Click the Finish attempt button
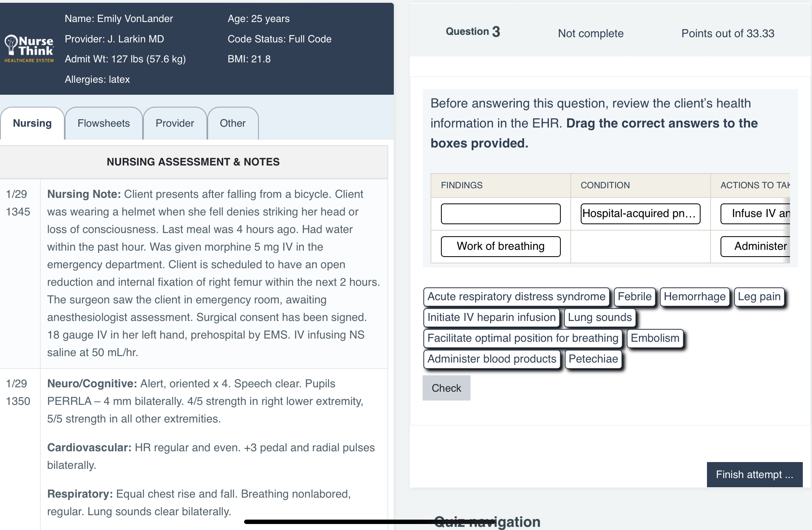This screenshot has height=530, width=812. (x=754, y=474)
